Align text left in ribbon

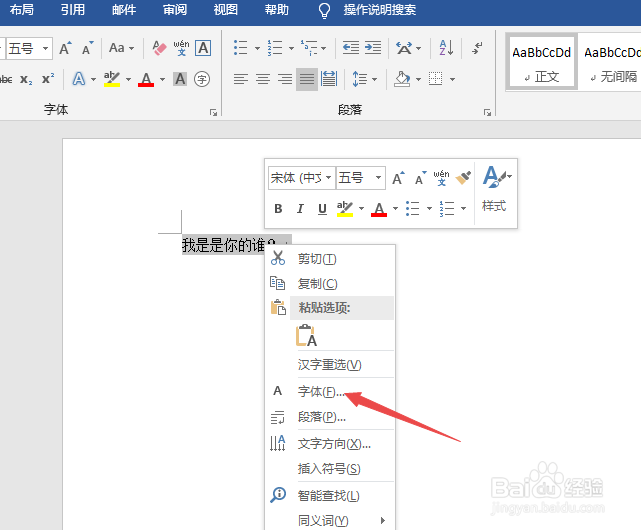point(241,79)
